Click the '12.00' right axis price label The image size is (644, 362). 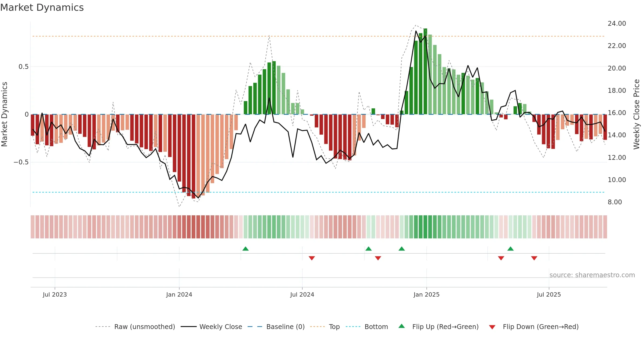(617, 158)
